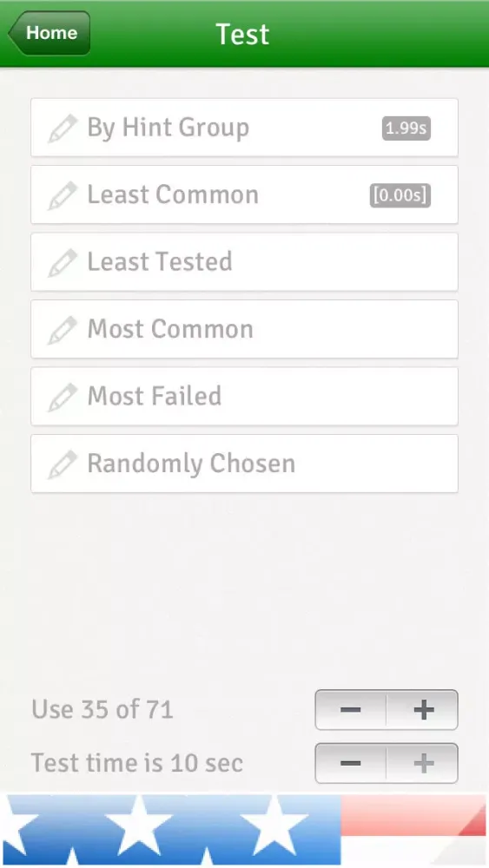Screen dimensions: 489x868
Task: Select the Most Failed test option
Action: point(244,397)
